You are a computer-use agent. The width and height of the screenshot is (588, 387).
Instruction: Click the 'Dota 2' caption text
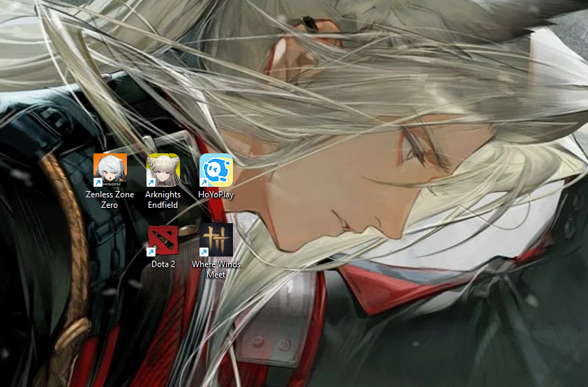tap(163, 265)
